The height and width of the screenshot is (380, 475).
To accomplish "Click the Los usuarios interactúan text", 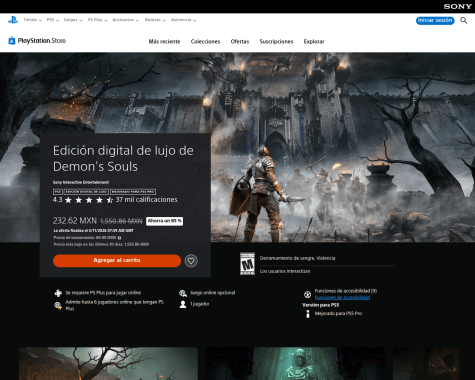I will pyautogui.click(x=285, y=271).
